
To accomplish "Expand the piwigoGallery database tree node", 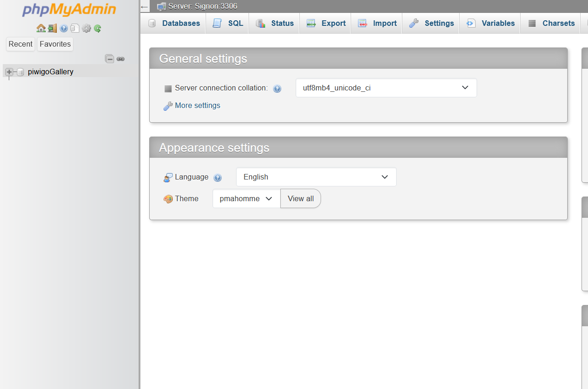I will 9,72.
